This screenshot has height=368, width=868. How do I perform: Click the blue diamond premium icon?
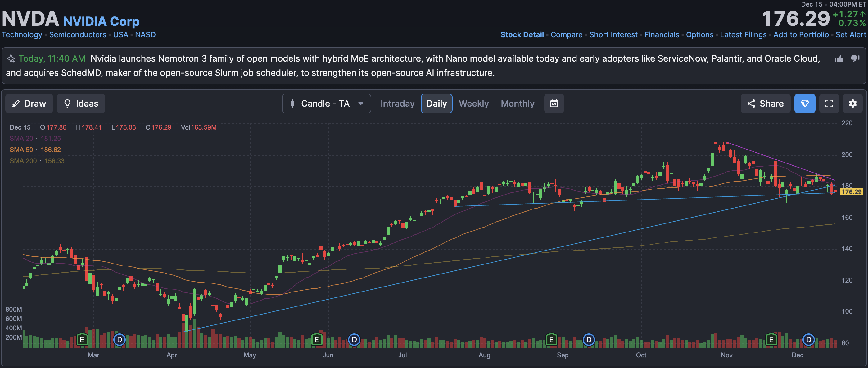805,103
